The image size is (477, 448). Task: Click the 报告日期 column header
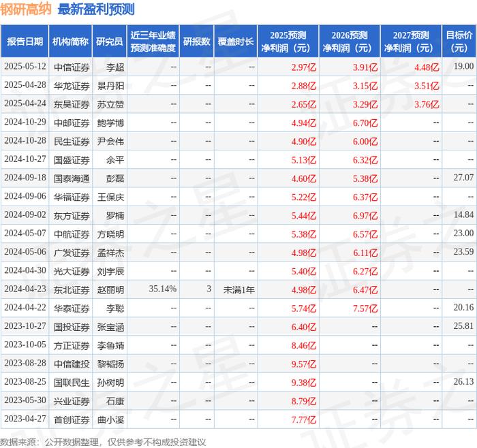tap(25, 42)
